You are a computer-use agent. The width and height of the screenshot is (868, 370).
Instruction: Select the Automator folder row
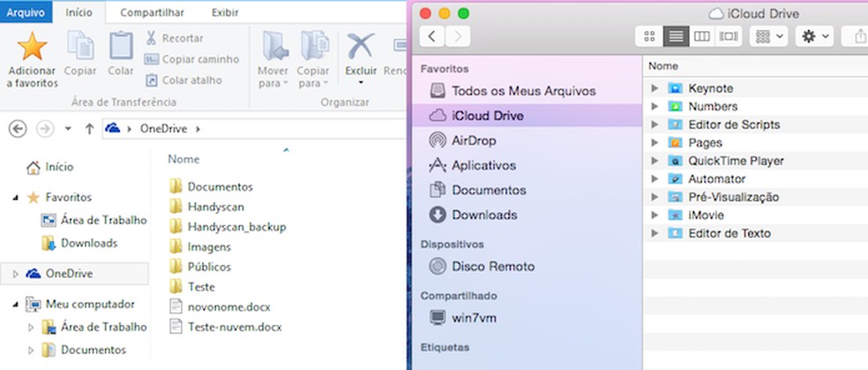point(756,179)
